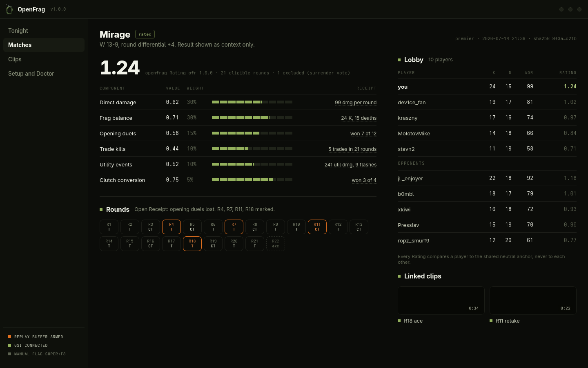Select round R16 CT chip

pyautogui.click(x=151, y=244)
